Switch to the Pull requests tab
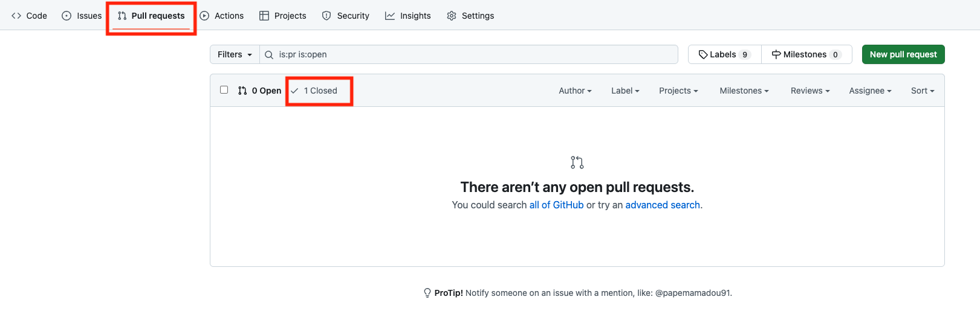The height and width of the screenshot is (314, 980). click(x=151, y=16)
